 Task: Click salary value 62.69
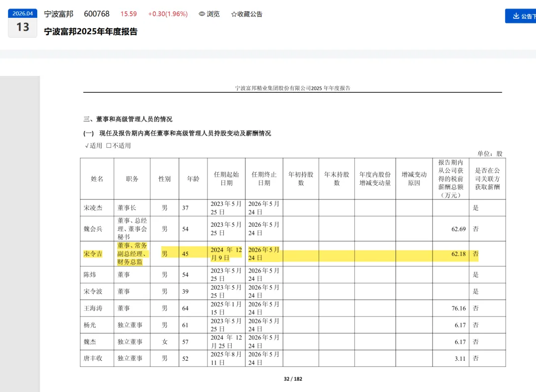(x=459, y=229)
